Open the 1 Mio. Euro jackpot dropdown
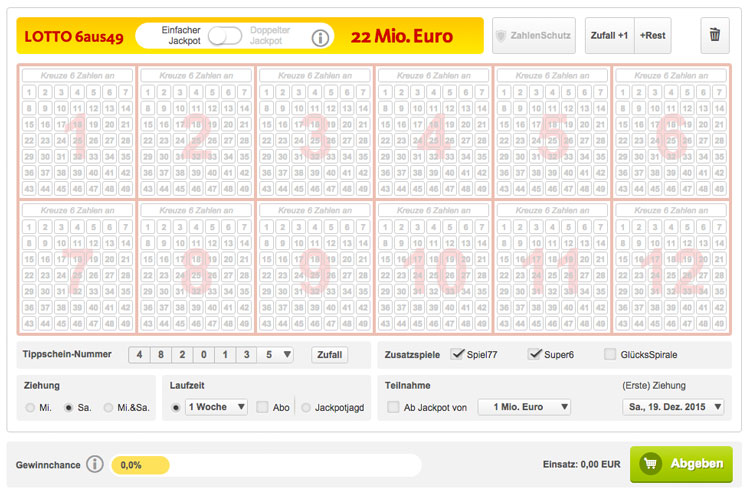Image resolution: width=750 pixels, height=494 pixels. pyautogui.click(x=524, y=407)
